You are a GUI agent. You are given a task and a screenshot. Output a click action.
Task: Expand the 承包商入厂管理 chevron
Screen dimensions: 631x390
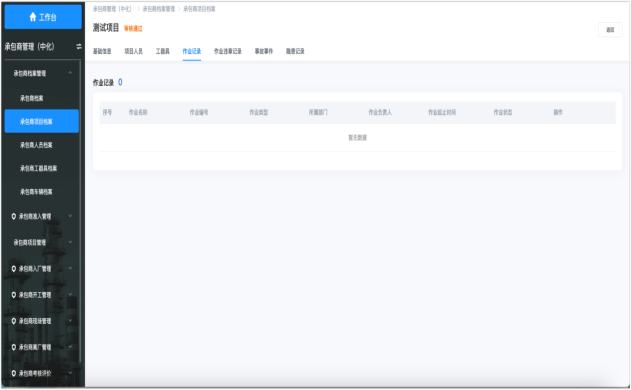coord(70,268)
